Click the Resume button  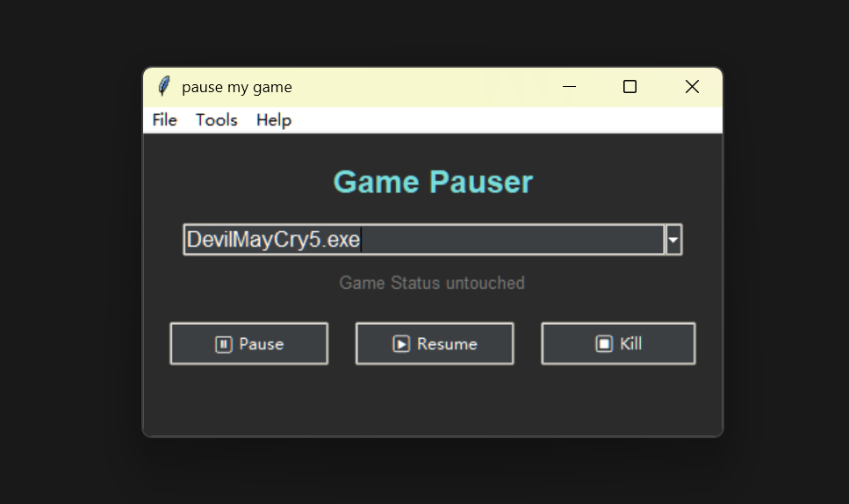pyautogui.click(x=435, y=344)
